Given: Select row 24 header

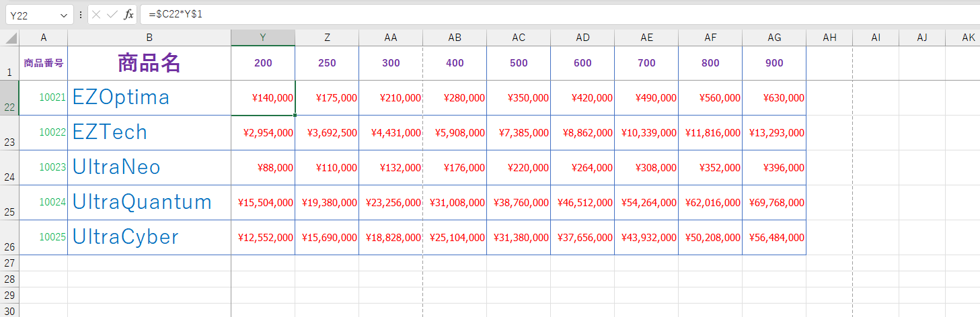Looking at the screenshot, I should [x=9, y=168].
